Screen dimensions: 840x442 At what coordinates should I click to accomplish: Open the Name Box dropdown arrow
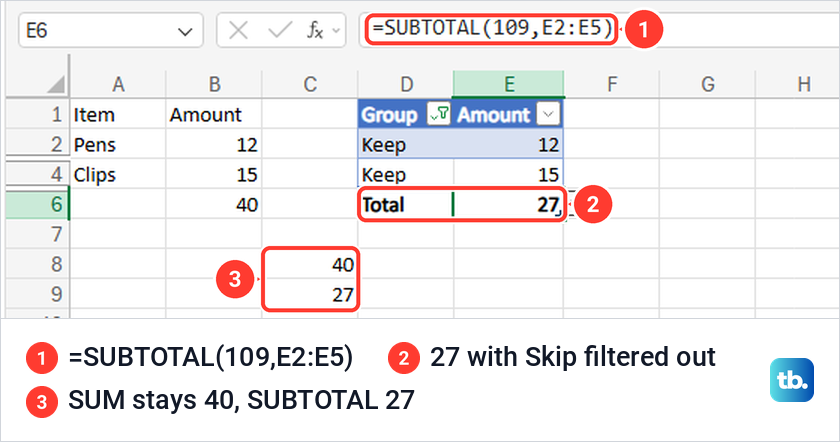(185, 32)
